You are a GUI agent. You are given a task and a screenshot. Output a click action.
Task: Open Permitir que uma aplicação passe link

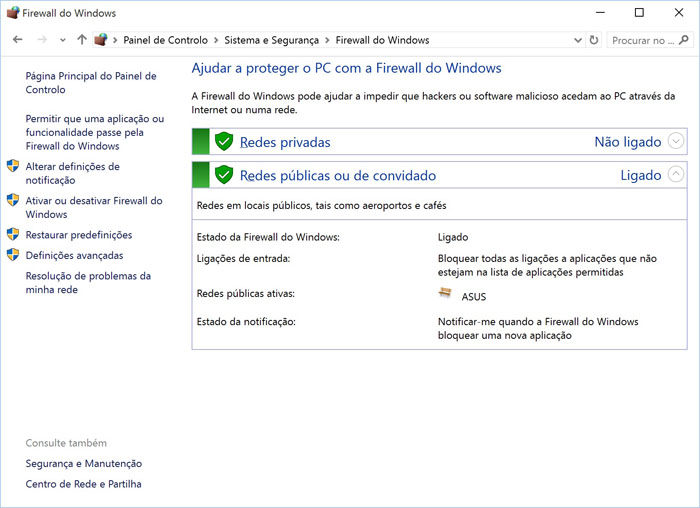pos(95,132)
